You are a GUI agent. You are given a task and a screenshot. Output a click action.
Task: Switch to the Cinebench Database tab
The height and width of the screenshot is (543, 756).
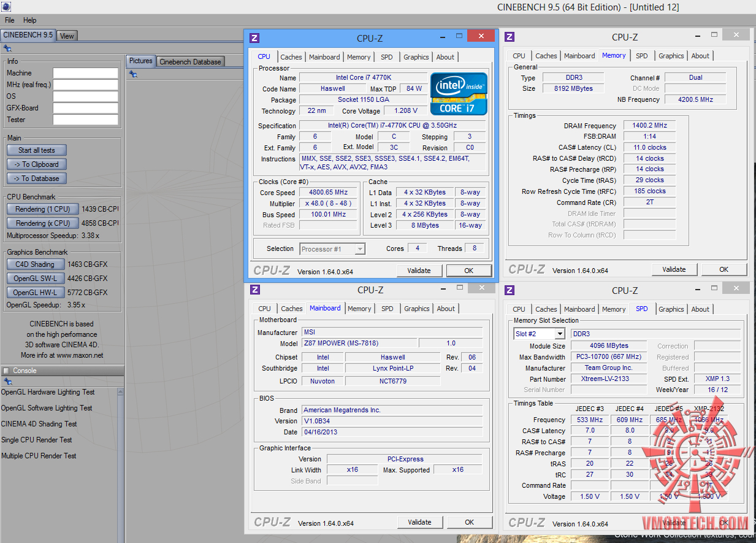click(x=190, y=61)
